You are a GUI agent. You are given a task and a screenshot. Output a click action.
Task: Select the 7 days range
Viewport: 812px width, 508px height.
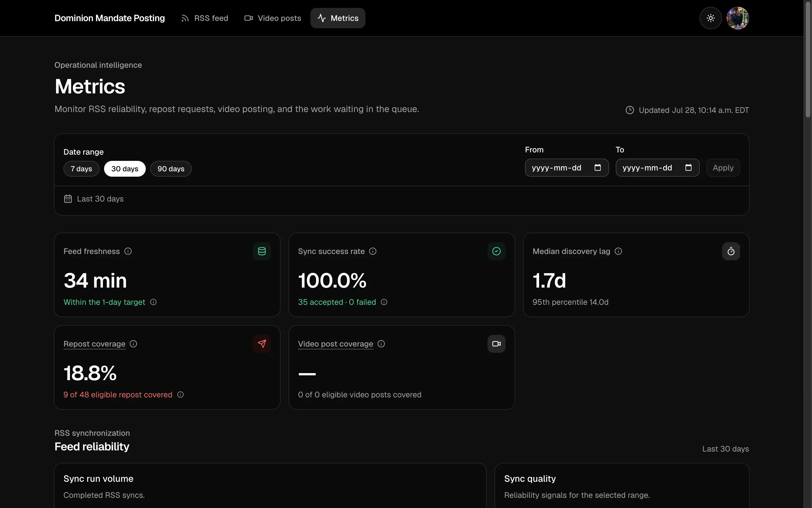[81, 169]
